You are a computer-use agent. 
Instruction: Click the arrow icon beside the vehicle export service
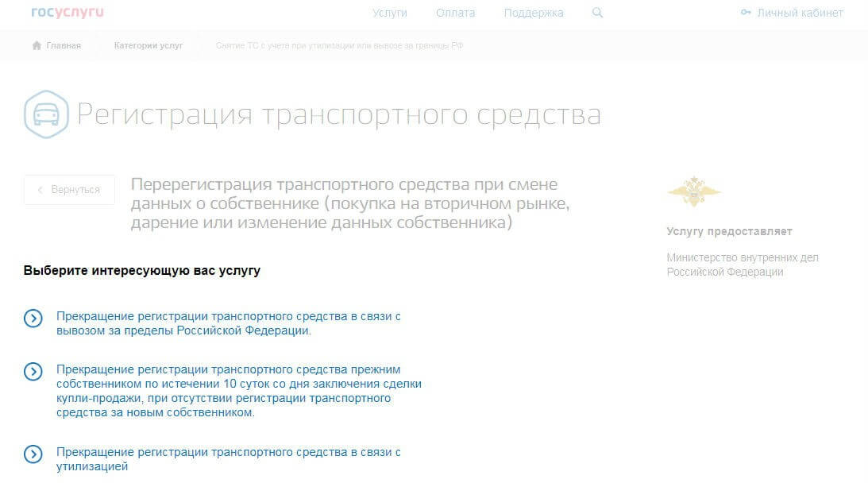pos(33,319)
